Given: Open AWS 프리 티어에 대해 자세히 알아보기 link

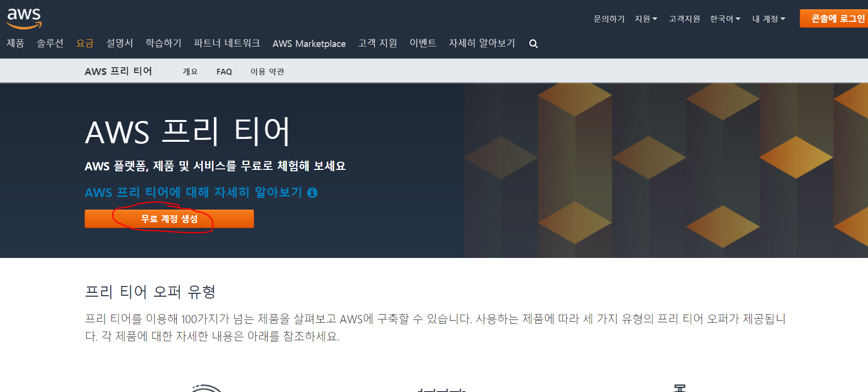Looking at the screenshot, I should pos(194,193).
